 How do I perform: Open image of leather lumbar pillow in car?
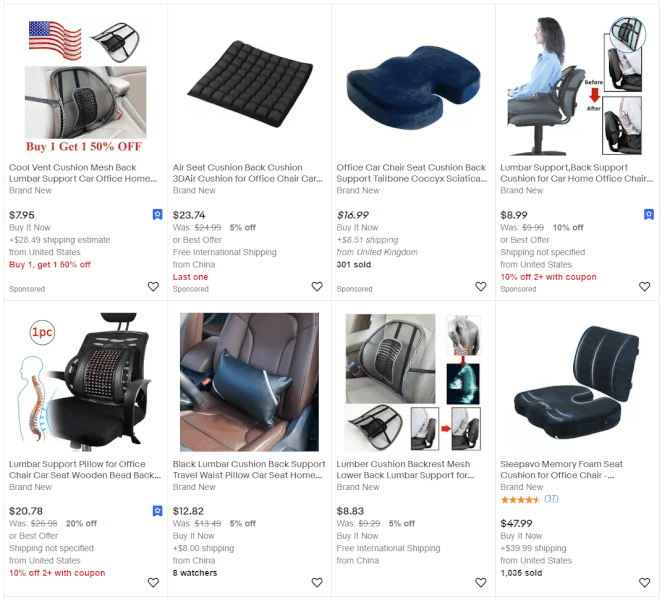tap(250, 382)
